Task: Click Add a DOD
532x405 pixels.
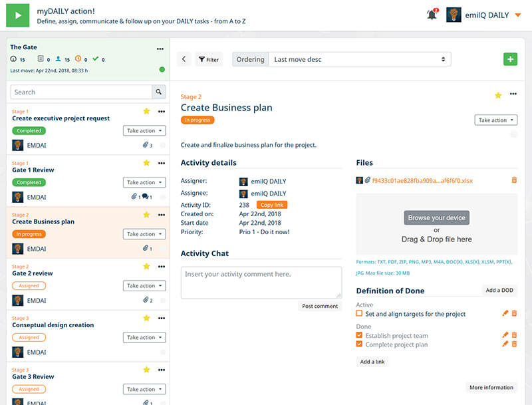Action: point(499,291)
